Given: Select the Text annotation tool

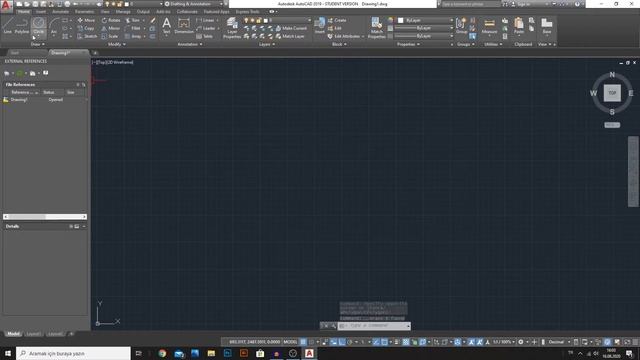Looking at the screenshot, I should tap(167, 25).
